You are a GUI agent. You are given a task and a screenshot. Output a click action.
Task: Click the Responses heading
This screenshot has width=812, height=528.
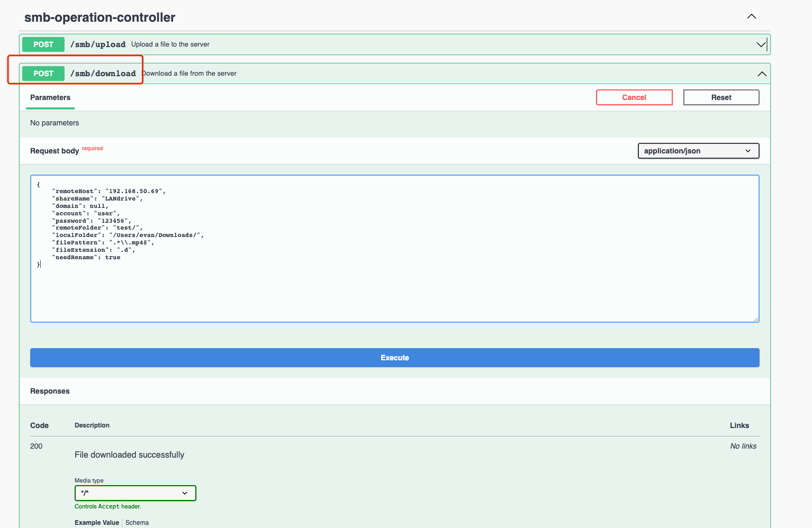(x=50, y=391)
